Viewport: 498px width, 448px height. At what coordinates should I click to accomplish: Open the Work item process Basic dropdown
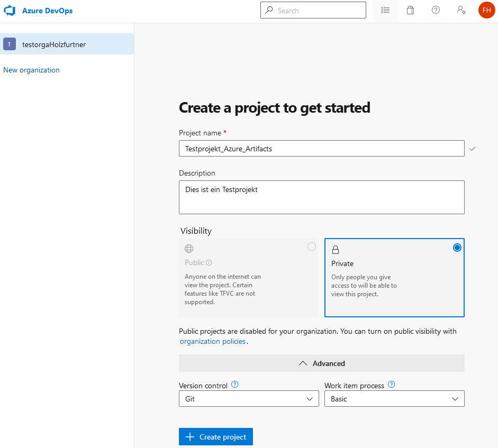(x=394, y=399)
